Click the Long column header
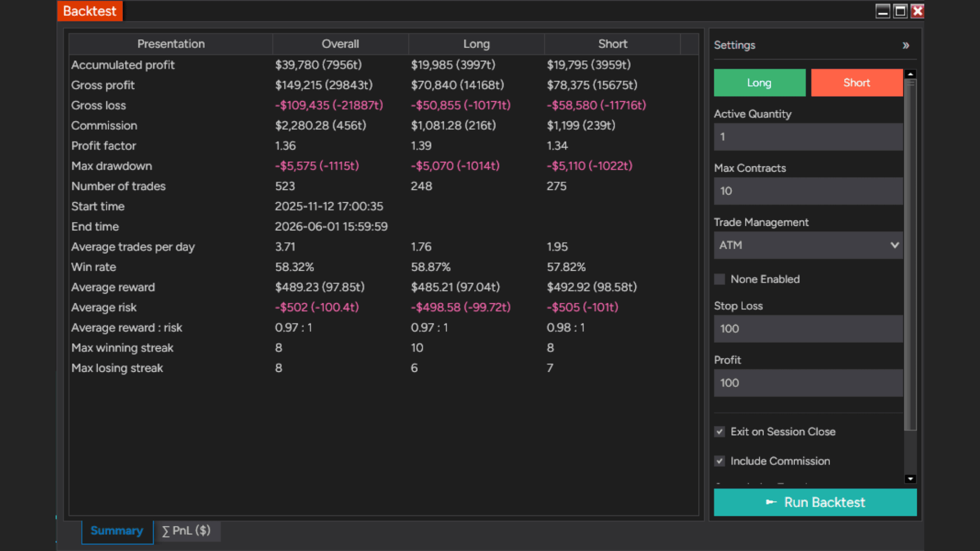This screenshot has width=980, height=551. pyautogui.click(x=476, y=44)
